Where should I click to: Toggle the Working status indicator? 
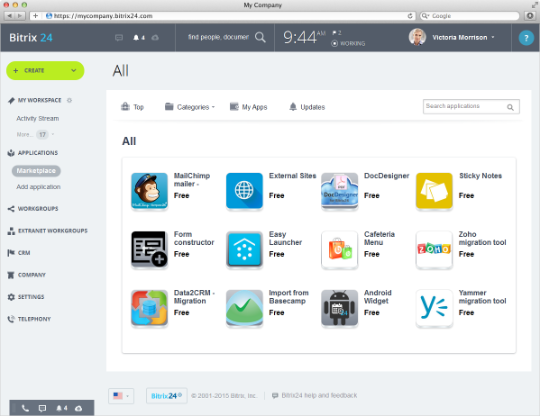click(x=348, y=43)
